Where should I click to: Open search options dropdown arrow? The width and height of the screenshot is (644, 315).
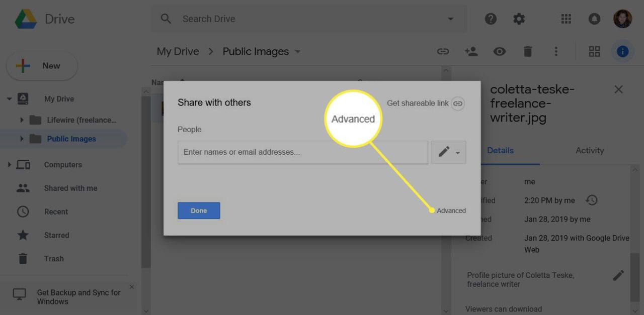pos(450,19)
